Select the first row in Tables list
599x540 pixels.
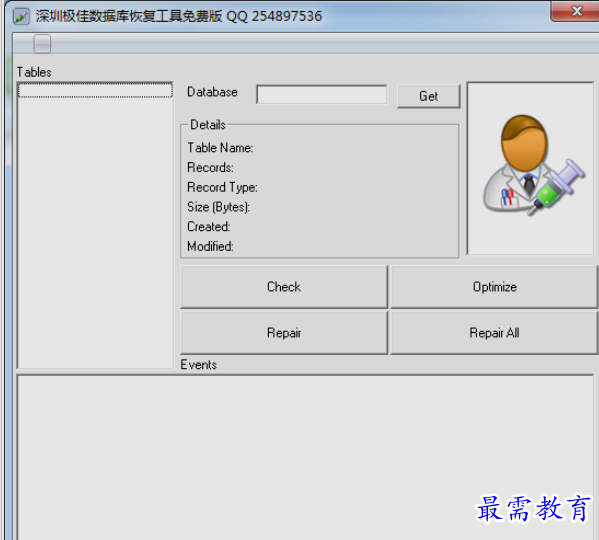click(95, 90)
